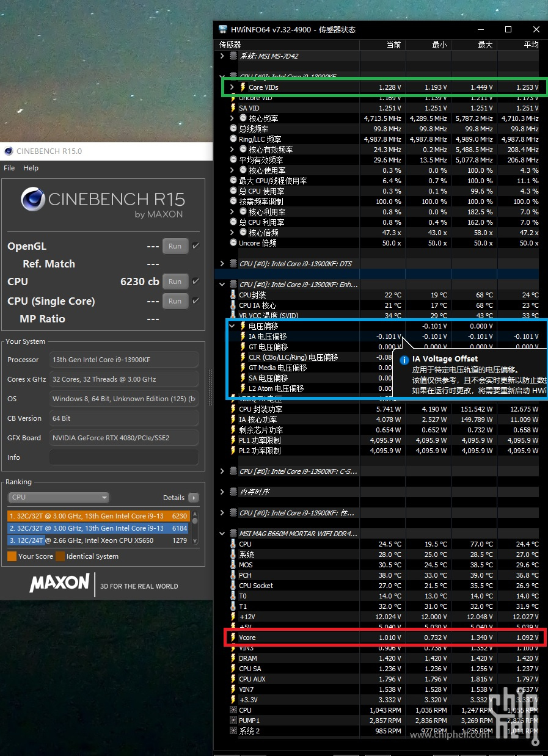Expand the 内存时序 sensor group
This screenshot has height=756, width=548.
[x=222, y=492]
